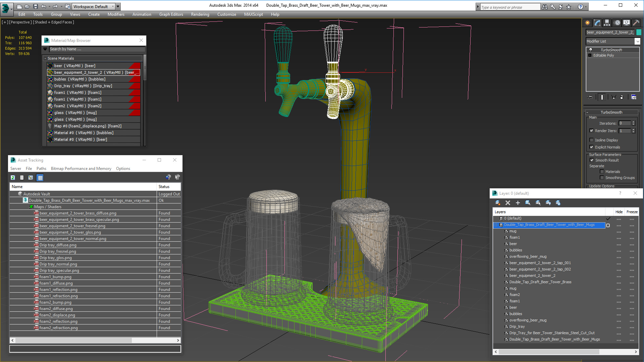The height and width of the screenshot is (362, 644).
Task: Click the Refresh icon in Asset Tracking toolbar
Action: point(13,178)
